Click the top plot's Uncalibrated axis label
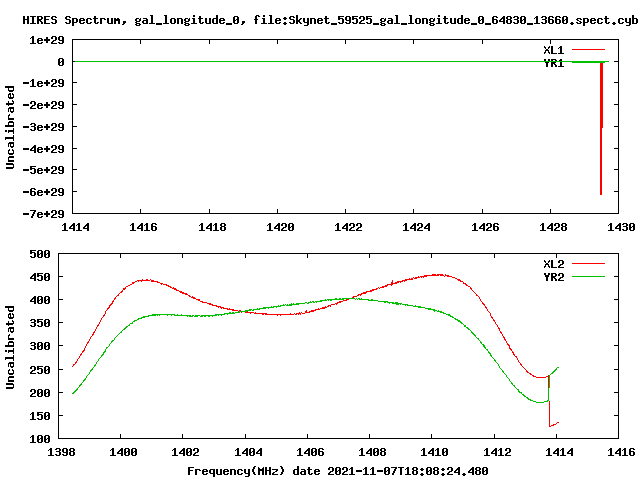640x480 pixels. (x=10, y=127)
